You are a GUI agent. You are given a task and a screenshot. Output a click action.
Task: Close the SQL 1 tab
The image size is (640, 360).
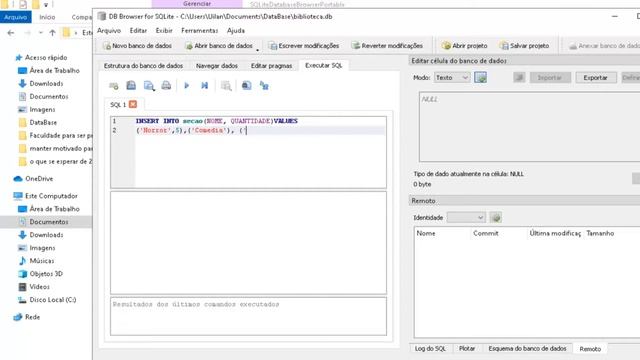133,104
